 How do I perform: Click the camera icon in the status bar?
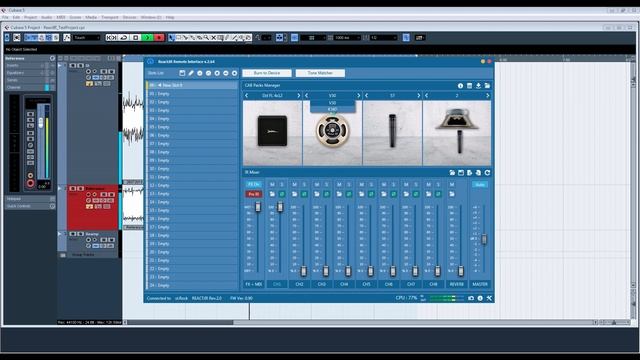[x=471, y=298]
